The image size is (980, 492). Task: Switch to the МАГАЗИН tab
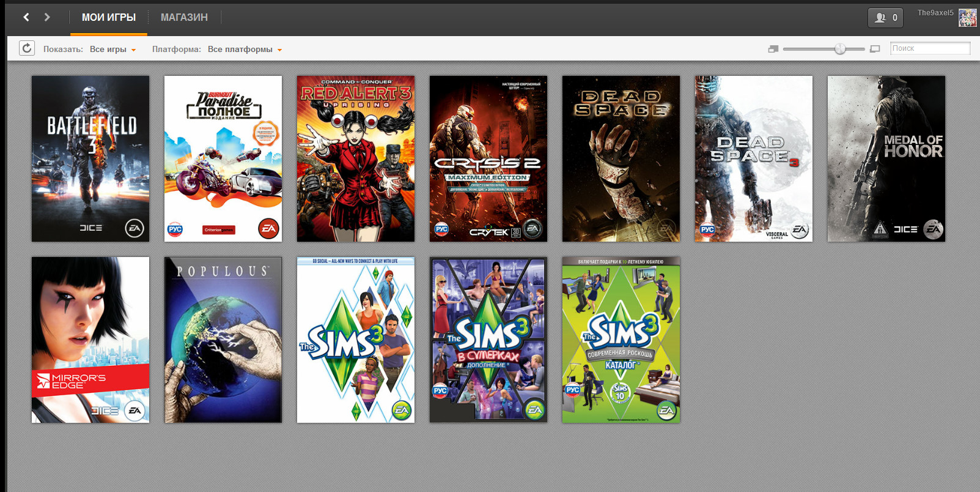pyautogui.click(x=184, y=18)
